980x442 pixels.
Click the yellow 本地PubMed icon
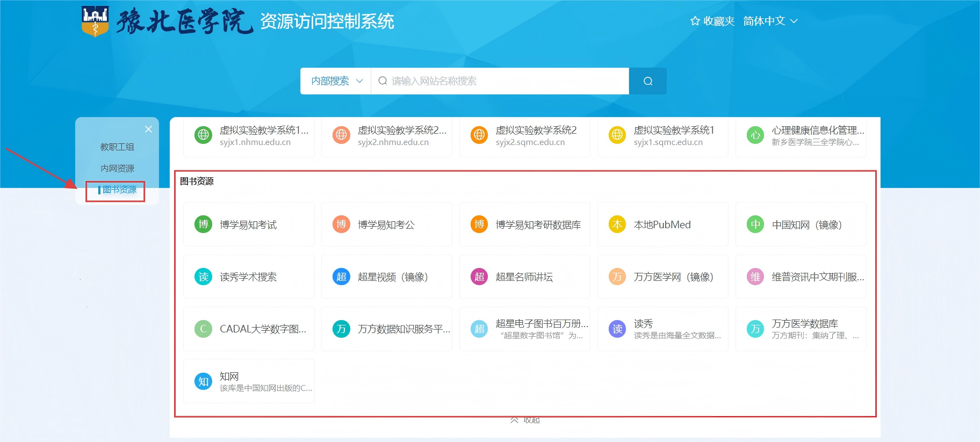coord(617,224)
